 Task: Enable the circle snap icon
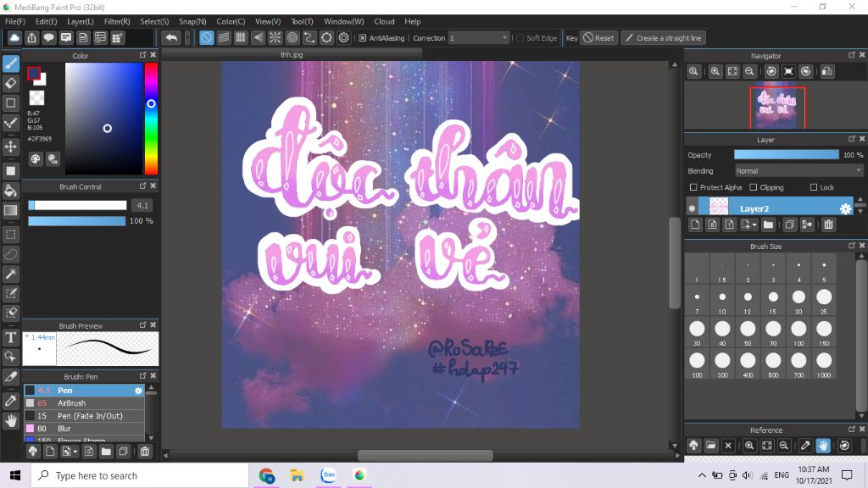(x=292, y=37)
